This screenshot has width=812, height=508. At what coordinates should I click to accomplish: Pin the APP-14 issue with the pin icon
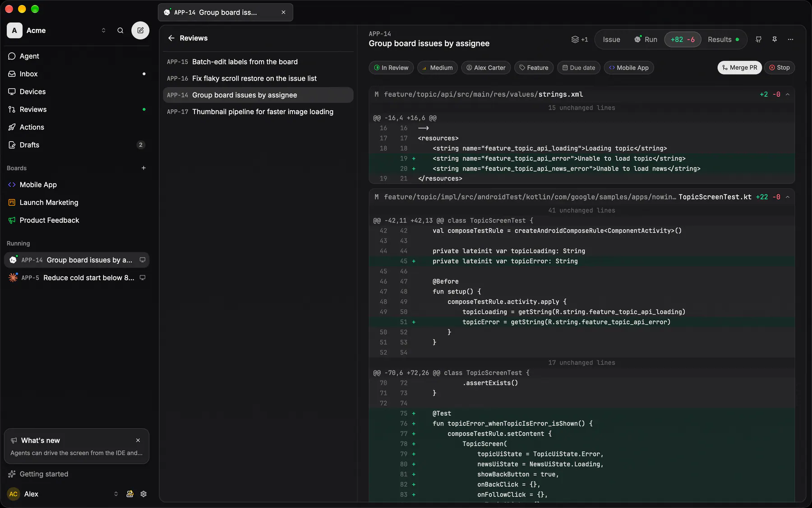tap(775, 40)
